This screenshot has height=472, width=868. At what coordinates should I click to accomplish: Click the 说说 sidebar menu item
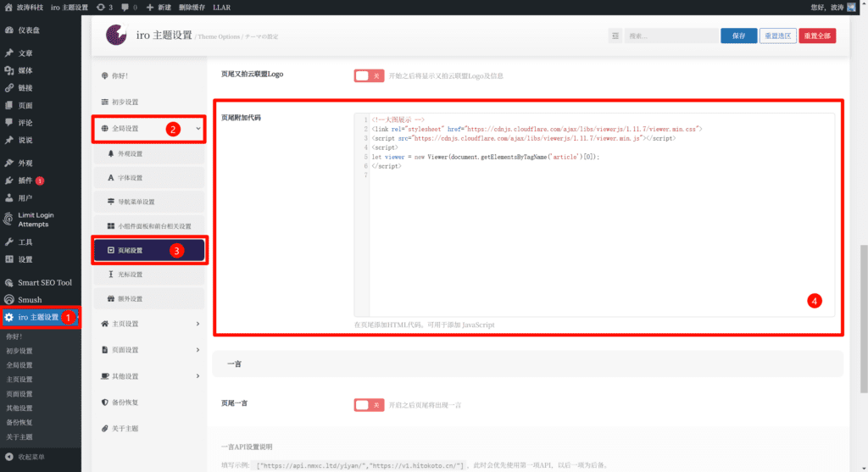point(41,140)
